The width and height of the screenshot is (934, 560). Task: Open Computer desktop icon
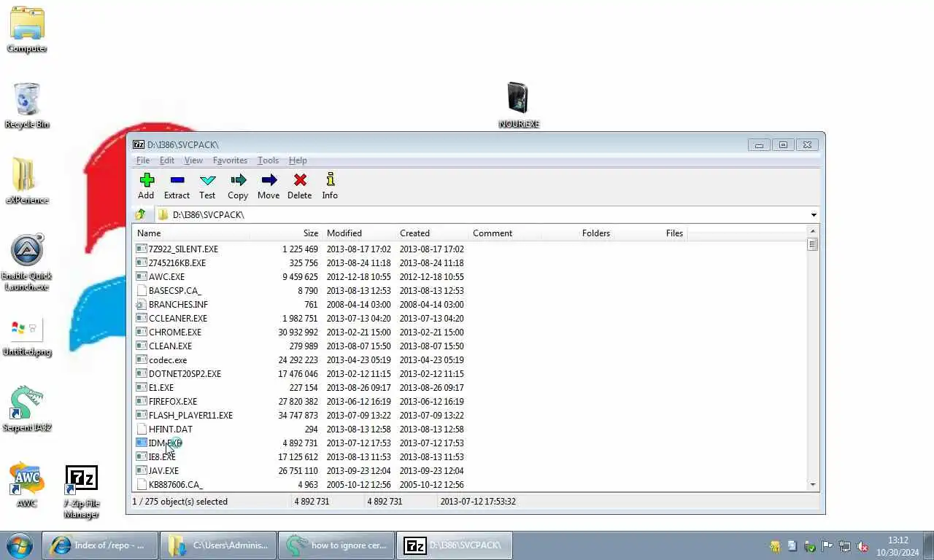pos(27,31)
